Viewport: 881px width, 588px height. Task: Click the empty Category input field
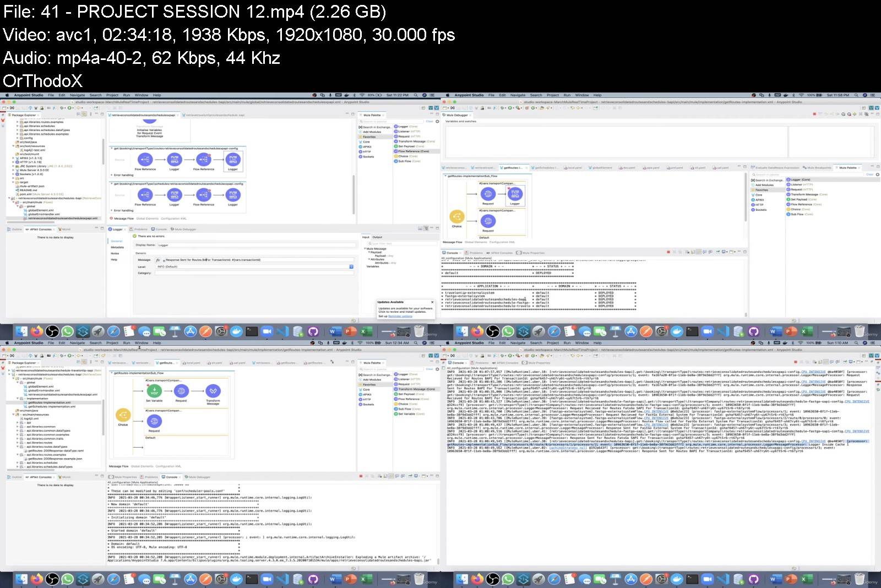pos(254,273)
